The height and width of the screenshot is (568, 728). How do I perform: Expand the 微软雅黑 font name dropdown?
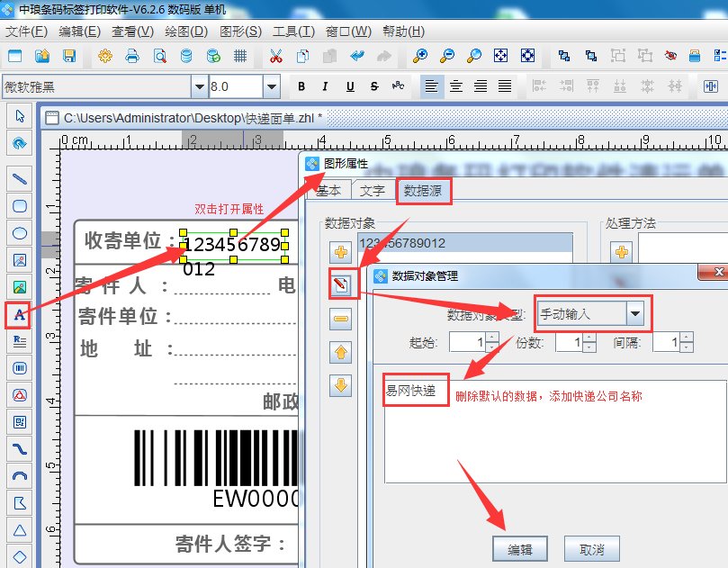[x=199, y=87]
